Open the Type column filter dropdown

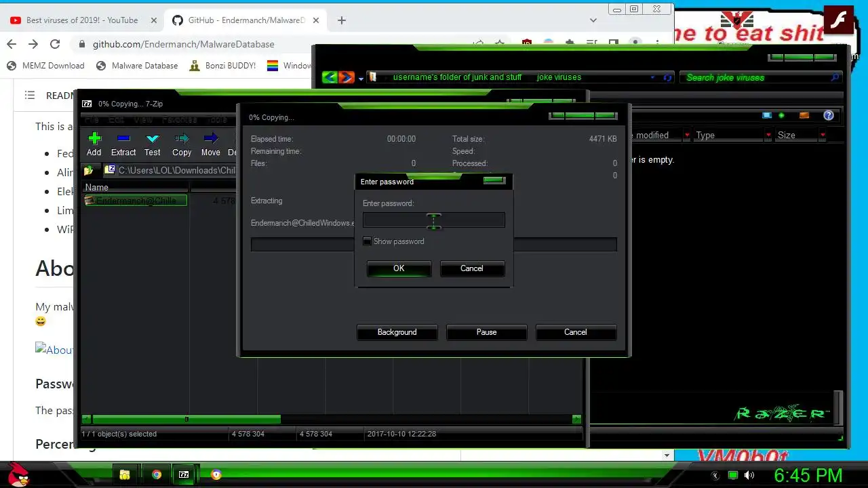pos(768,136)
